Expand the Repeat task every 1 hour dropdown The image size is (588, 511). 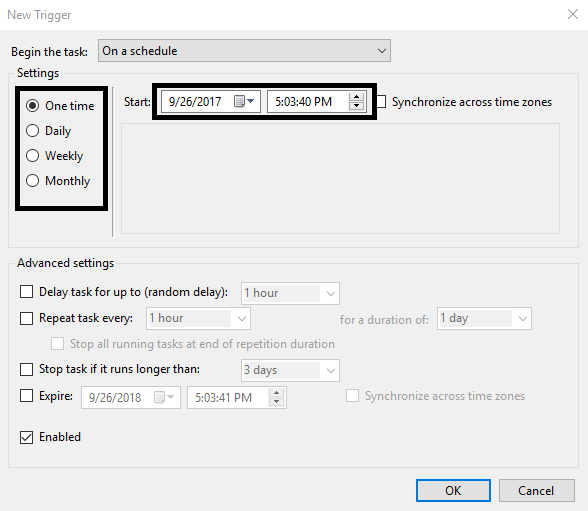(198, 319)
